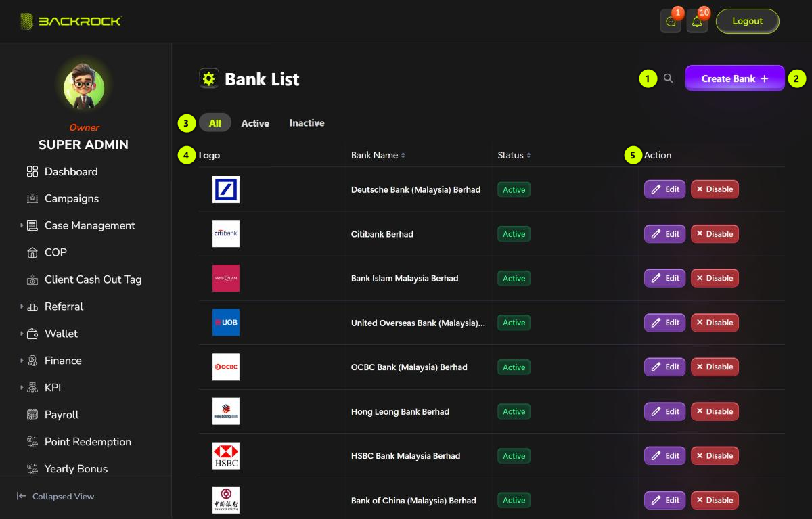Viewport: 812px width, 519px height.
Task: Select the Inactive filter tab
Action: [307, 123]
